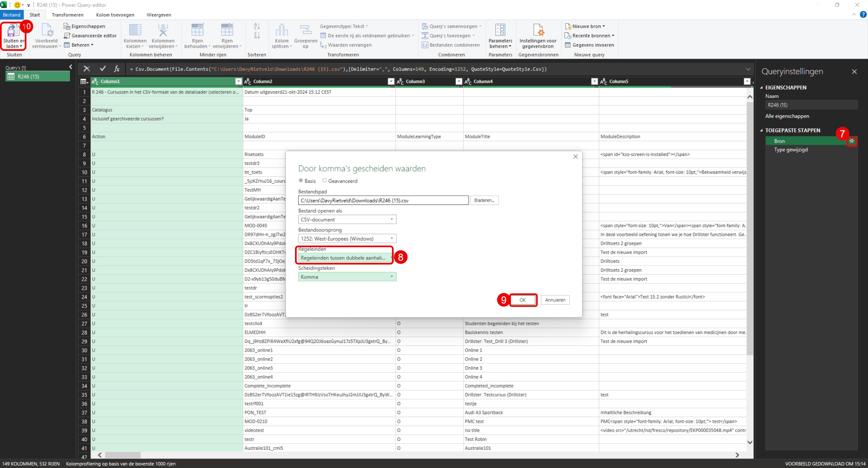Open Instellingen voor gegevensbron
Image resolution: width=868 pixels, height=468 pixels.
pos(538,31)
